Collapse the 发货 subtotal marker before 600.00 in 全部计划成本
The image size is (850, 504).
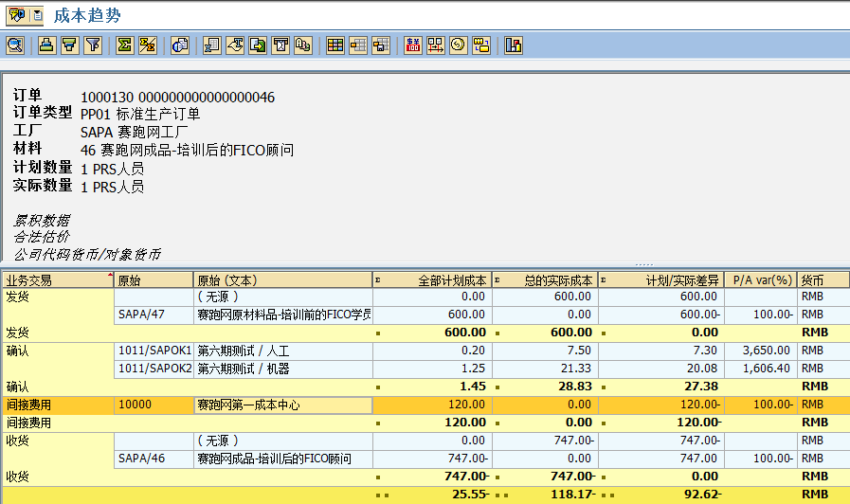tap(378, 333)
